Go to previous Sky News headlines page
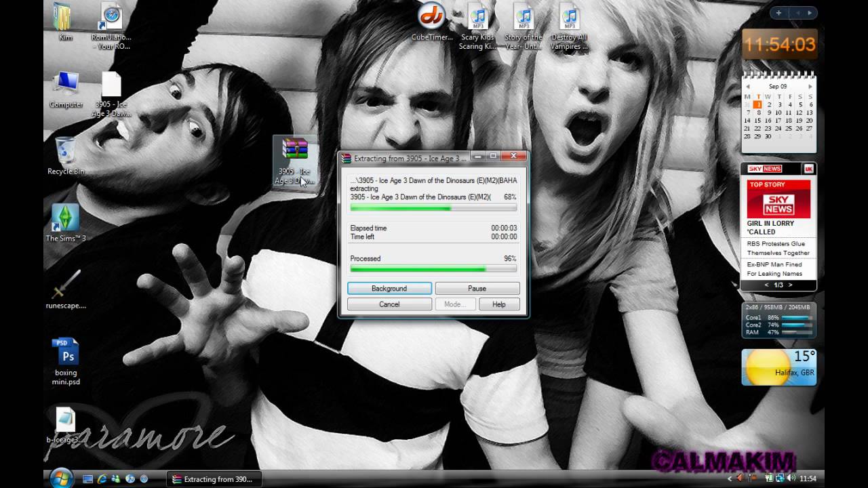The image size is (868, 488). click(x=767, y=285)
